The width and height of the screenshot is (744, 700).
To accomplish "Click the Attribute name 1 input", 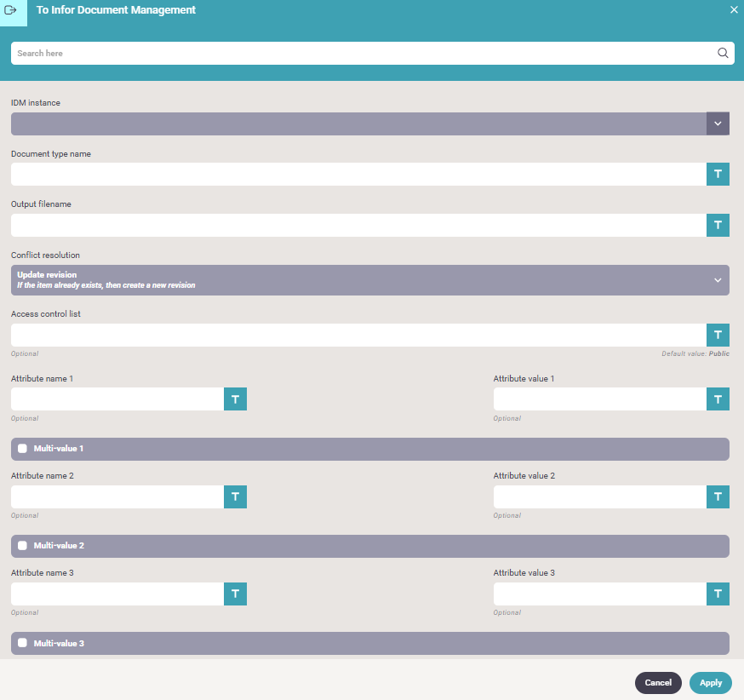I will click(x=117, y=399).
